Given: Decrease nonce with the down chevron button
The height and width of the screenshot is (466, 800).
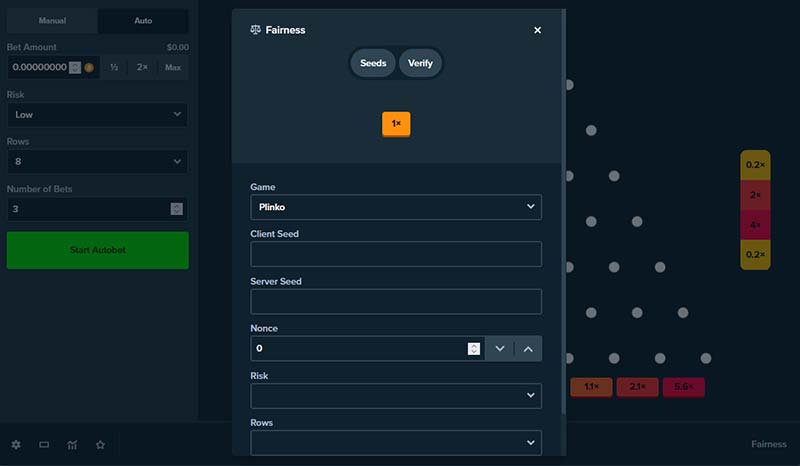Looking at the screenshot, I should pyautogui.click(x=499, y=349).
